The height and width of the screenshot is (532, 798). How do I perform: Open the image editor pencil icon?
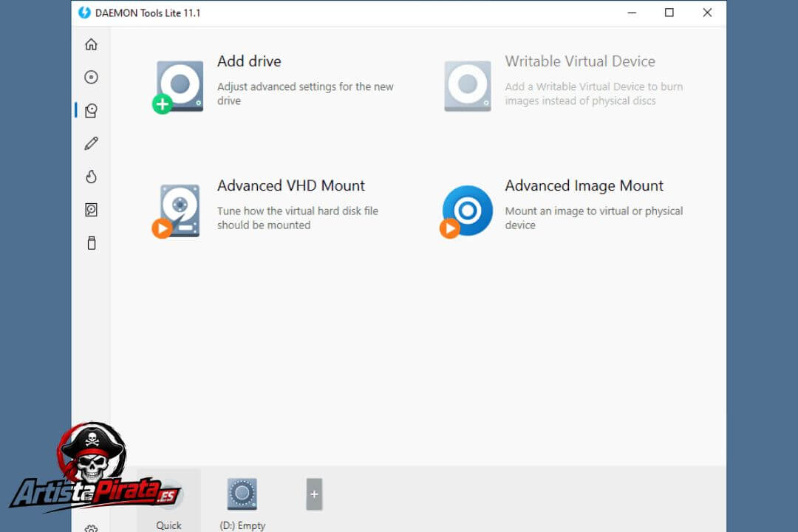[x=91, y=143]
